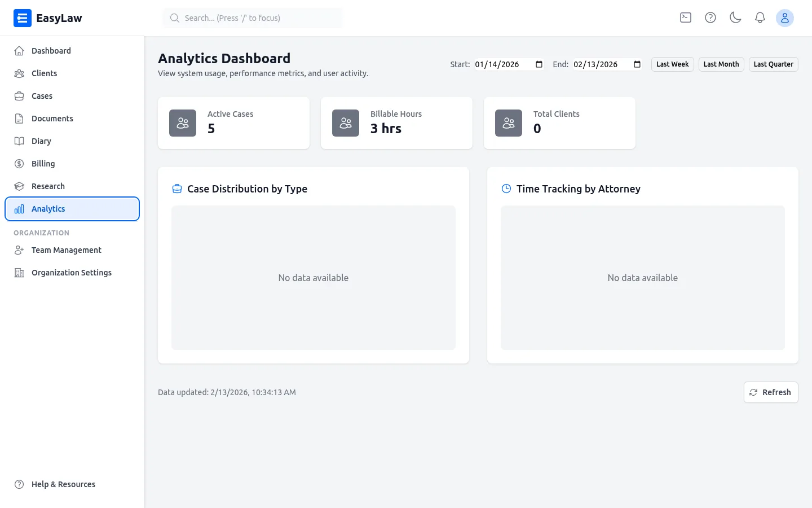Viewport: 812px width, 508px height.
Task: Open Organization Settings
Action: click(72, 273)
